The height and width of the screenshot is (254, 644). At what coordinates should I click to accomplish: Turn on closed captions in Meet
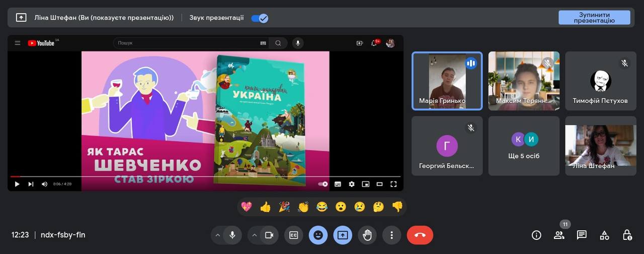click(293, 235)
